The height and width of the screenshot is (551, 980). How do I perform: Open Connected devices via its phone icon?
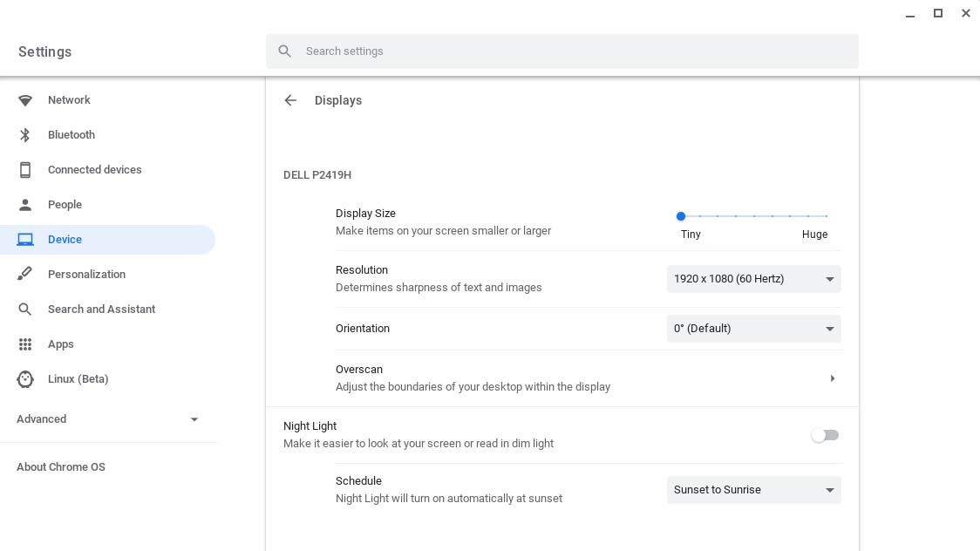(25, 169)
